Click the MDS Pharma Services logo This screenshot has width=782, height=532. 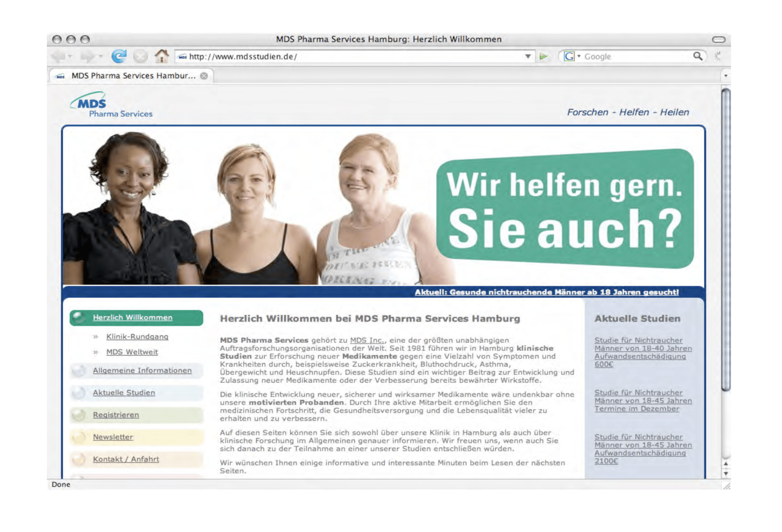111,105
